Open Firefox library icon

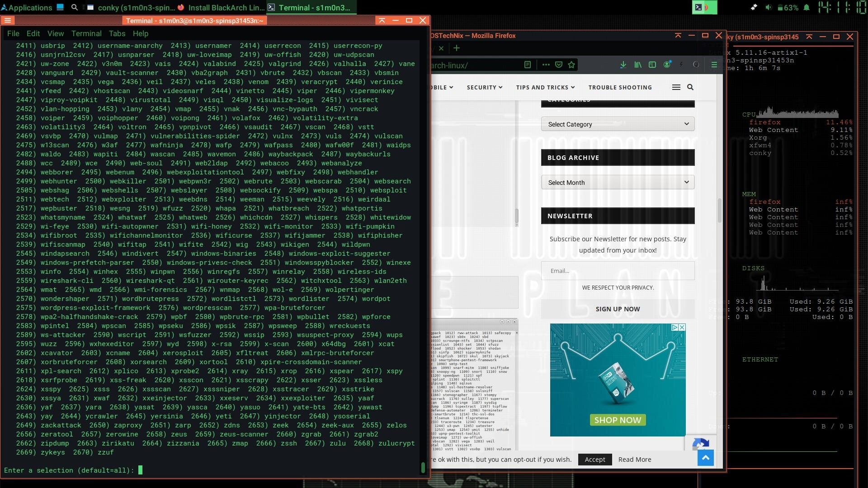(x=637, y=65)
